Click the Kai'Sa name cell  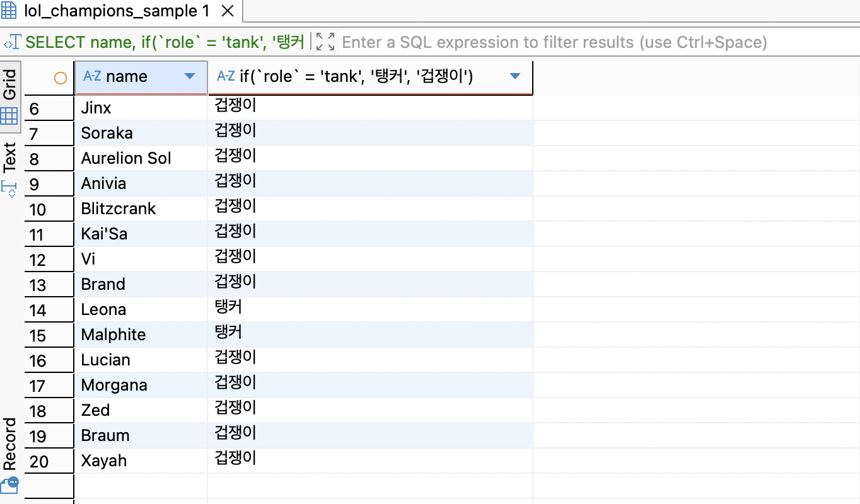click(141, 234)
